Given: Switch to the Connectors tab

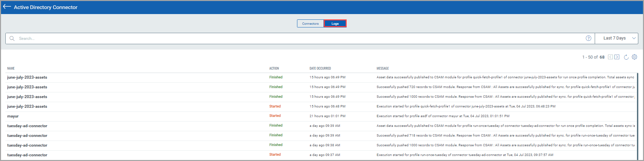Looking at the screenshot, I should click(x=310, y=23).
